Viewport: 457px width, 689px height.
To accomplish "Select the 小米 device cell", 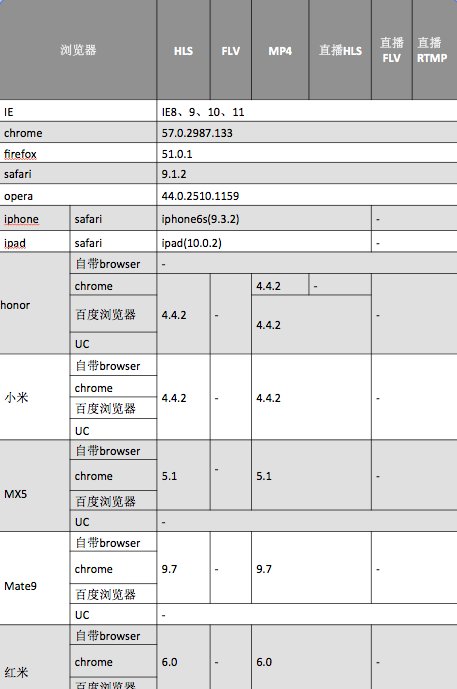I will click(35, 397).
